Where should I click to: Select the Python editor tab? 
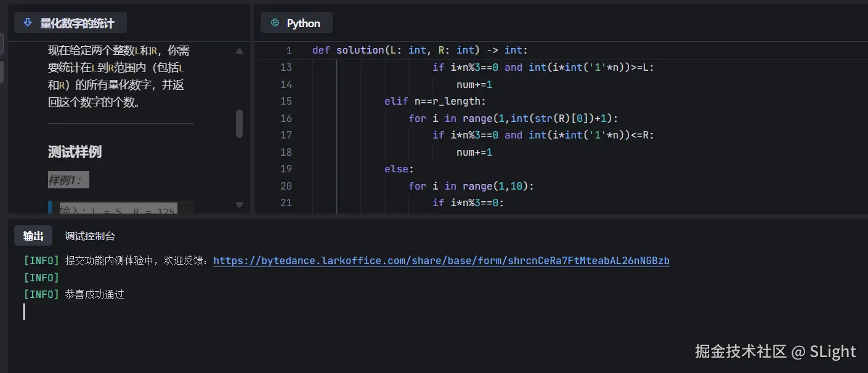point(296,23)
